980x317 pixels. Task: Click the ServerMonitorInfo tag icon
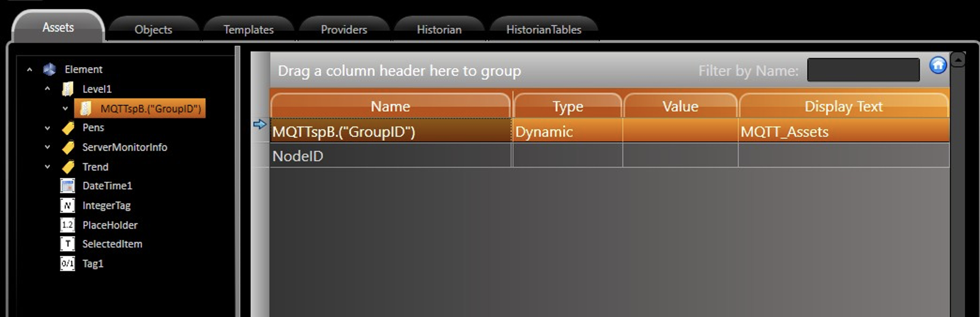68,147
